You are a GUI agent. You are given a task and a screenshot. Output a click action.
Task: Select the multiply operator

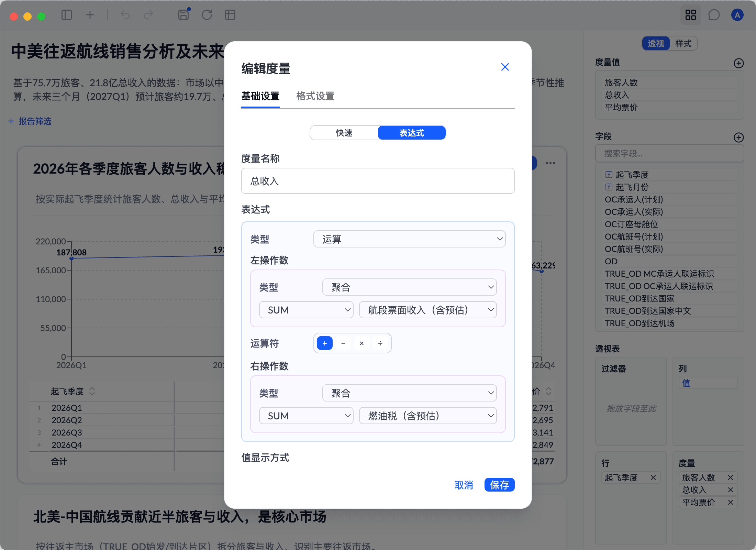click(x=362, y=343)
